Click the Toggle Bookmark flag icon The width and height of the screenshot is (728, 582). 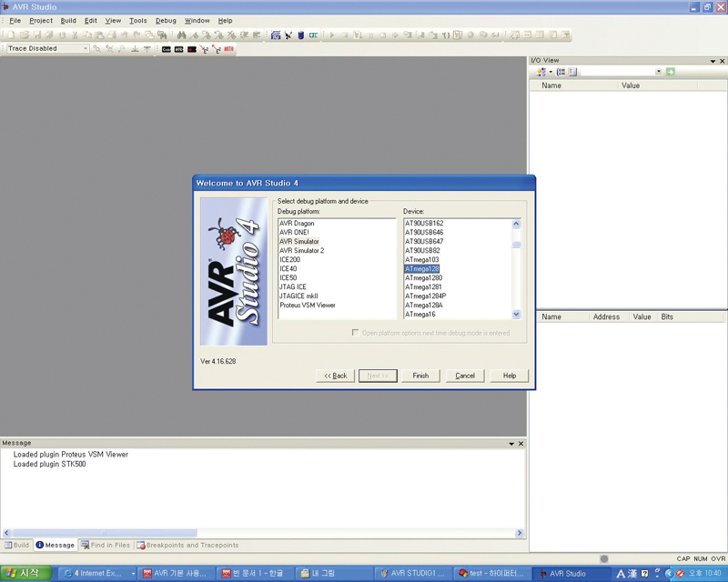tap(194, 35)
